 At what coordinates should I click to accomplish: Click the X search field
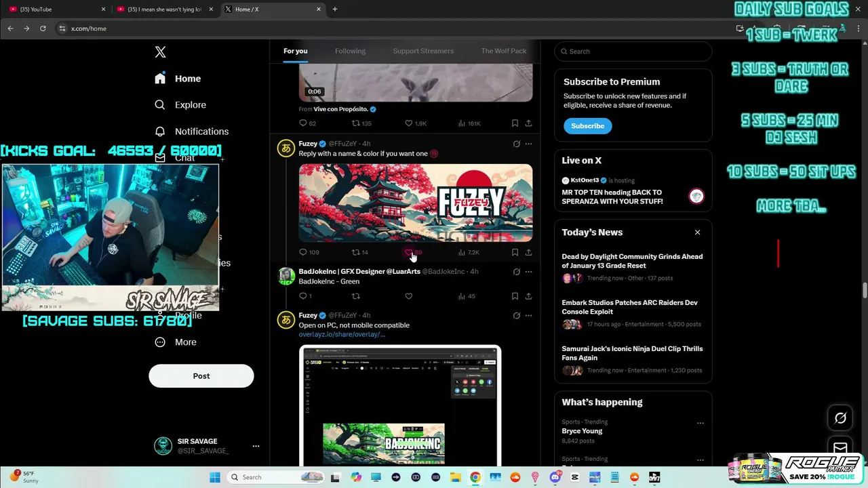coord(633,52)
